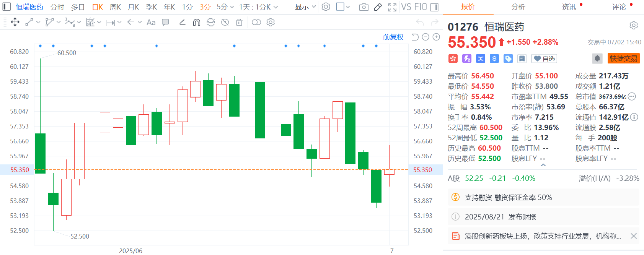Open the 前复权 adjustment selector
This screenshot has height=255, width=644.
click(393, 37)
